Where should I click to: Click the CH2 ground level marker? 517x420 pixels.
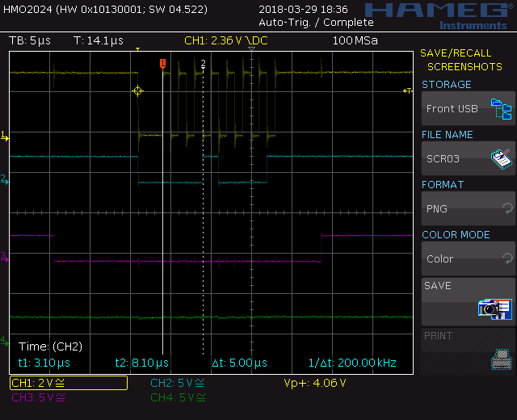pyautogui.click(x=4, y=179)
